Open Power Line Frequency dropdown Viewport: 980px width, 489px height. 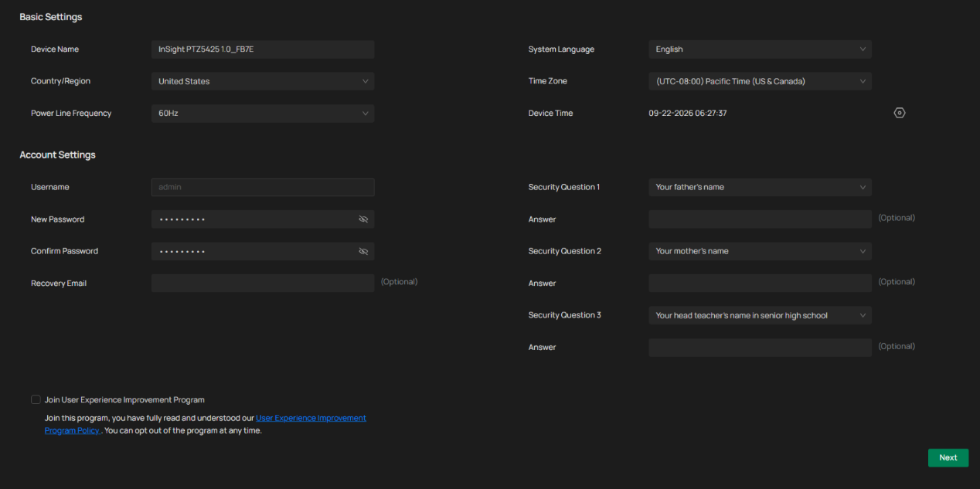[x=263, y=113]
